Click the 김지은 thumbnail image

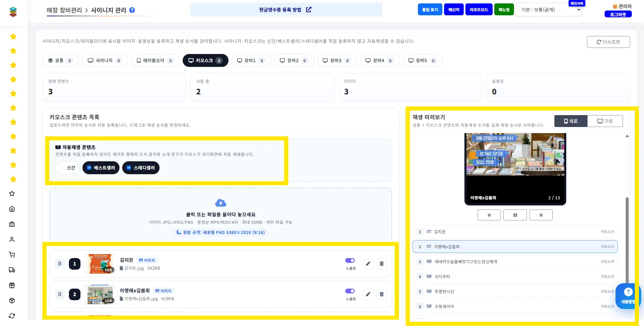tap(100, 264)
